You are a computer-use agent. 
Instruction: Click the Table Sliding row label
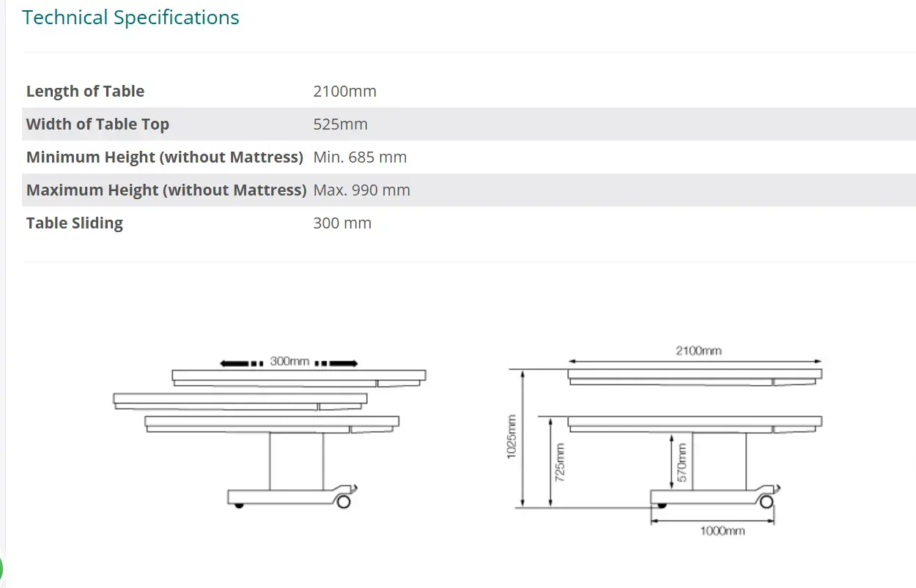[x=74, y=223]
